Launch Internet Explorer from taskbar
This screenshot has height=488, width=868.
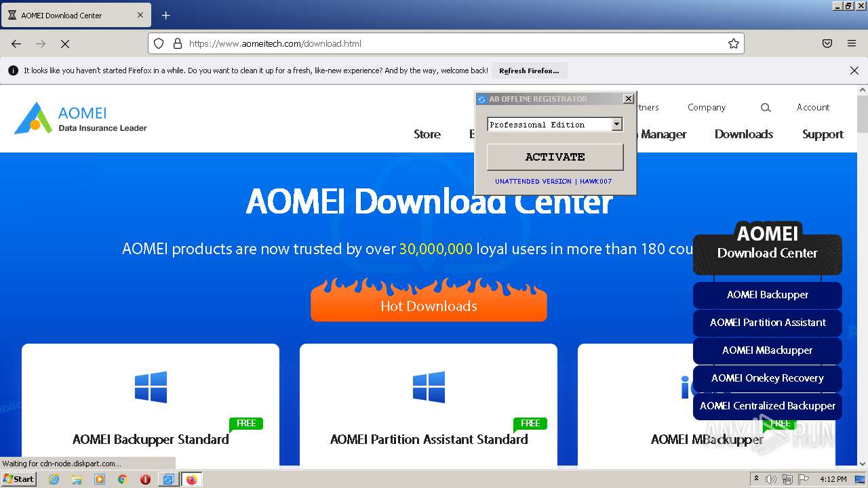coord(54,479)
